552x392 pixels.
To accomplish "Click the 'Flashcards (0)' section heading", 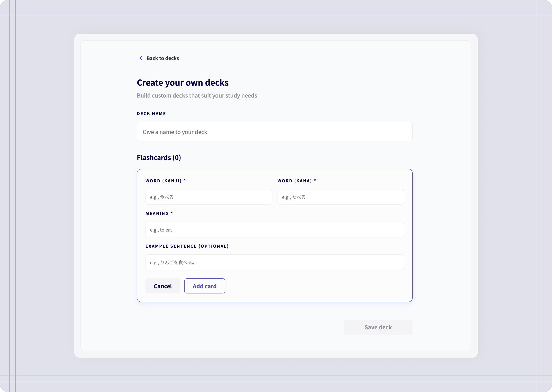I will pos(159,158).
